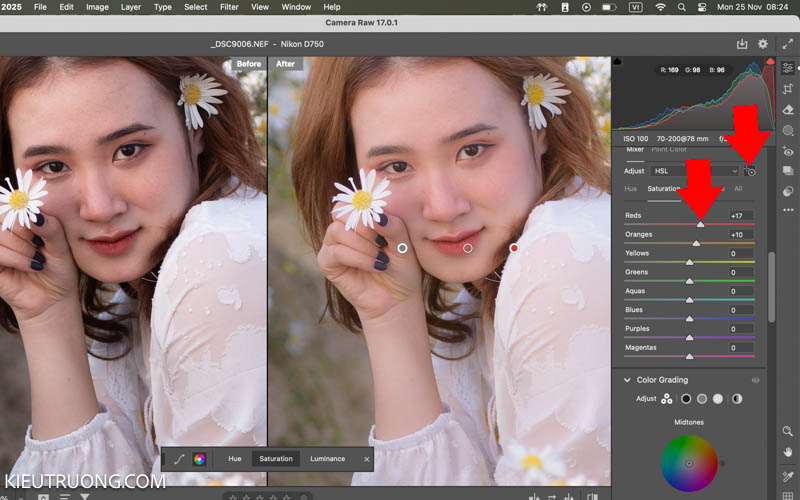Click the Yellows saturation slider handle
This screenshot has height=500, width=800.
click(x=689, y=262)
